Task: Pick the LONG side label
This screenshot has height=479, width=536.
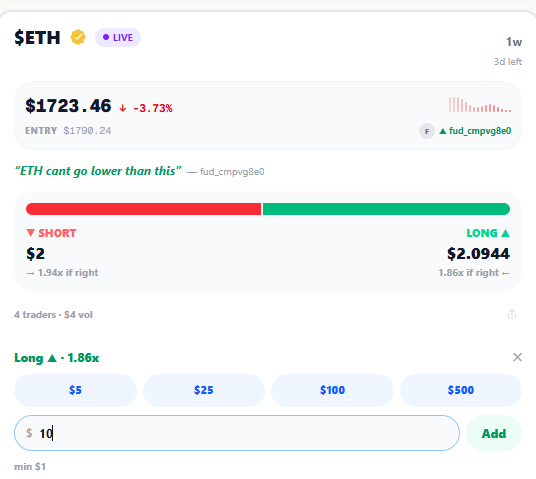Action: [x=488, y=233]
